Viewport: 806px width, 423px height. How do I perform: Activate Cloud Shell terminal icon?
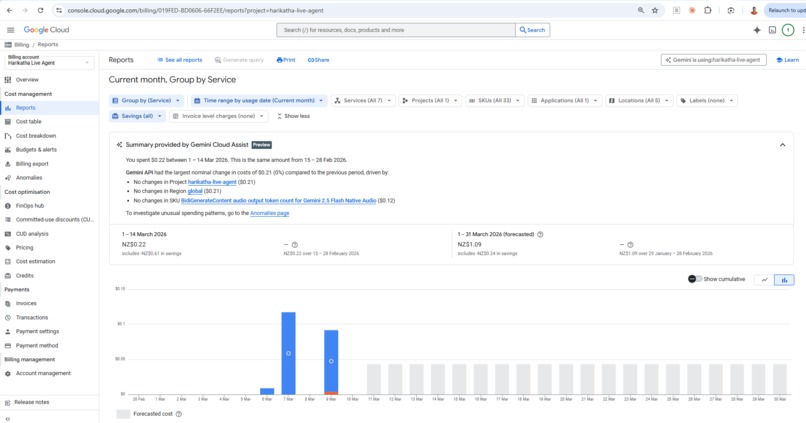tap(772, 30)
